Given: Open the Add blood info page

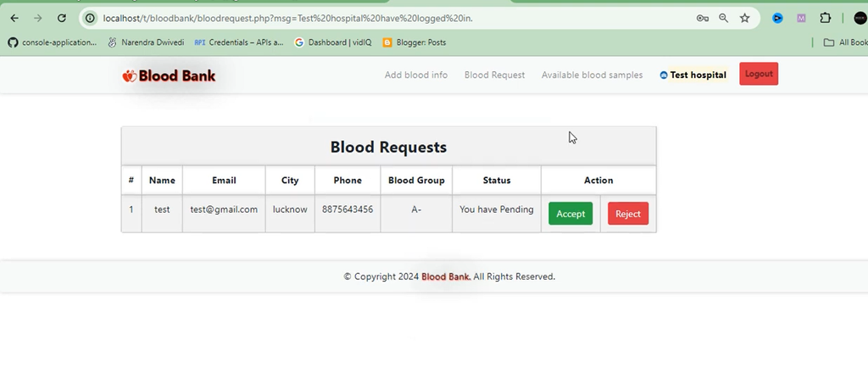Looking at the screenshot, I should point(416,75).
